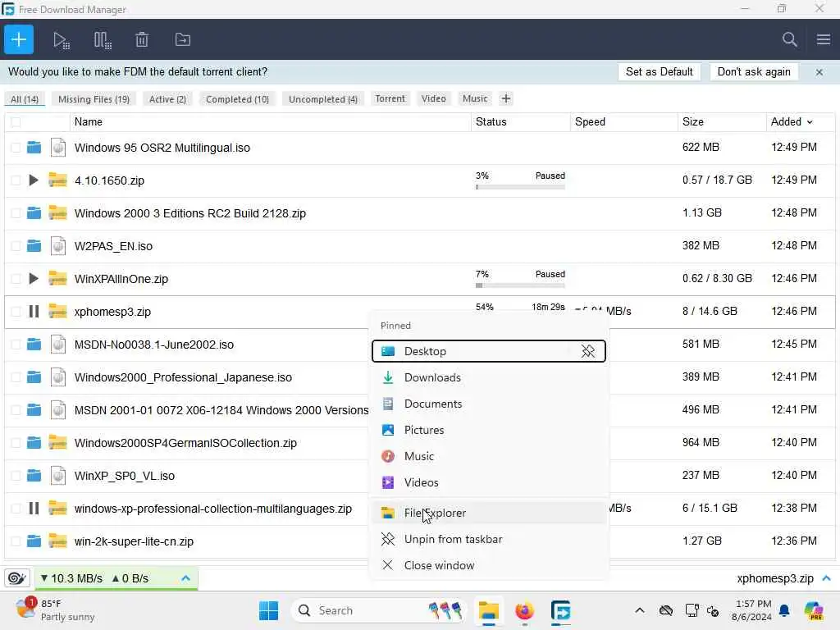Open folder for Windows 2000 3 Editions zip

click(34, 213)
